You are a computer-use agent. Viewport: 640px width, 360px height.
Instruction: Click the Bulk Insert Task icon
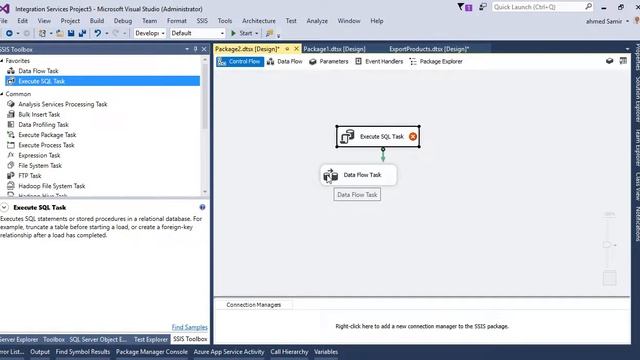tap(11, 114)
